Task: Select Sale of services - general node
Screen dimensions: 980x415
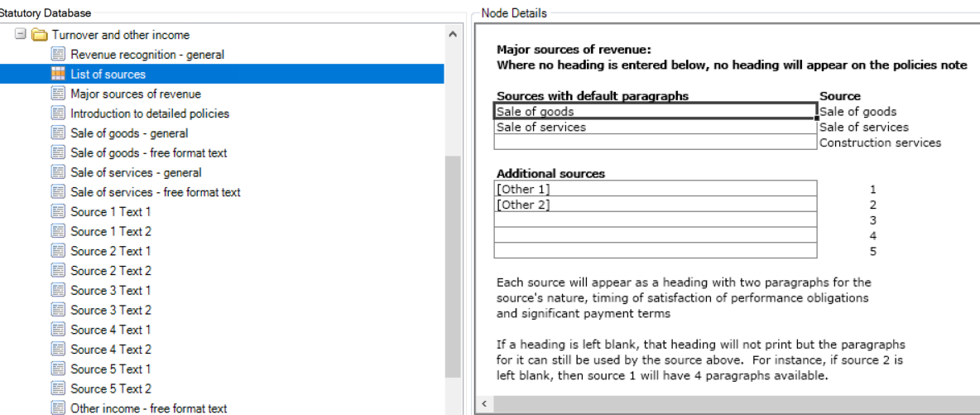Action: [x=137, y=172]
